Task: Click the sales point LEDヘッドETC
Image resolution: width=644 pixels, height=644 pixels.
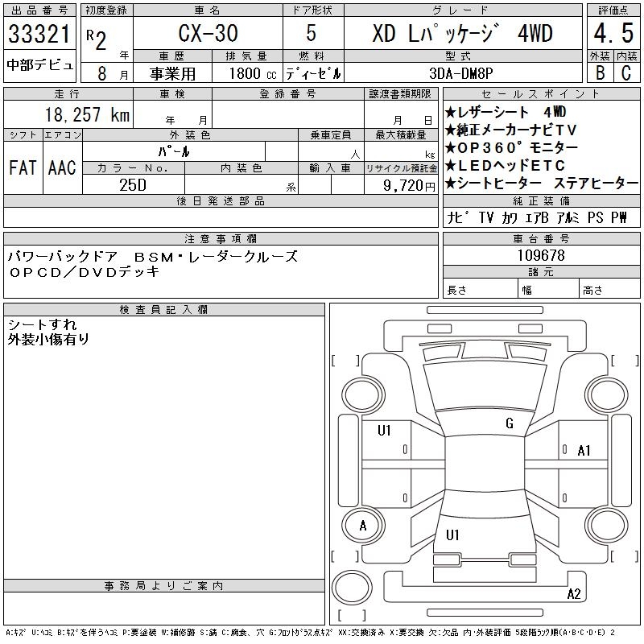Action: coord(506,166)
